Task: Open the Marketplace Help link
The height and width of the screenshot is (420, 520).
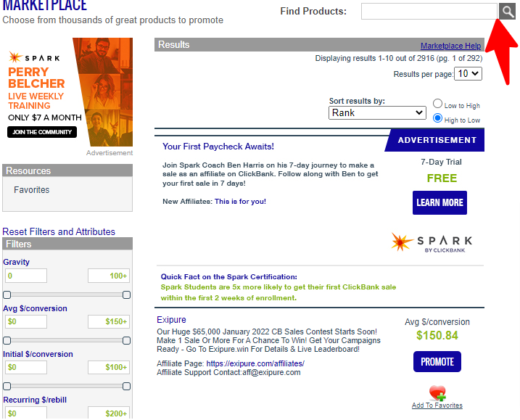Action: click(x=450, y=46)
